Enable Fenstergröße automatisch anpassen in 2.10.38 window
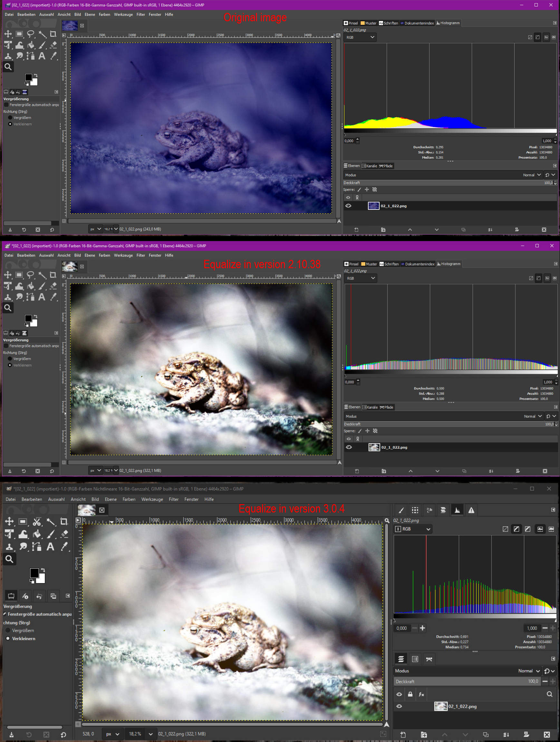Viewport: 560px width, 742px height. (6, 346)
